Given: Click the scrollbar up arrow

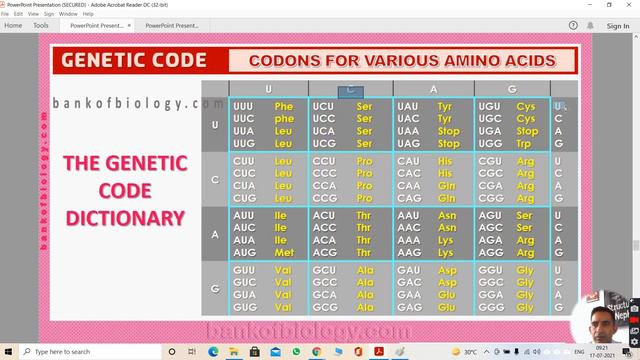Looking at the screenshot, I should [636, 37].
